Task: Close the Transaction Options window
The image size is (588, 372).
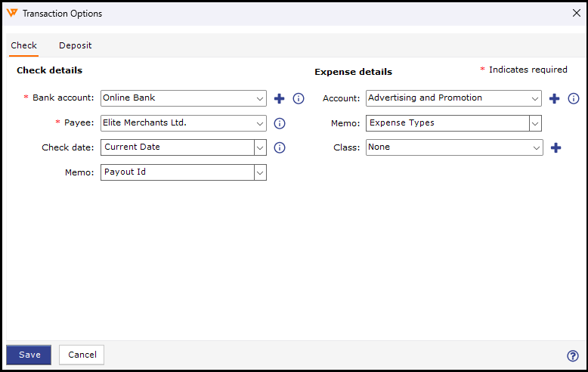Action: 576,13
